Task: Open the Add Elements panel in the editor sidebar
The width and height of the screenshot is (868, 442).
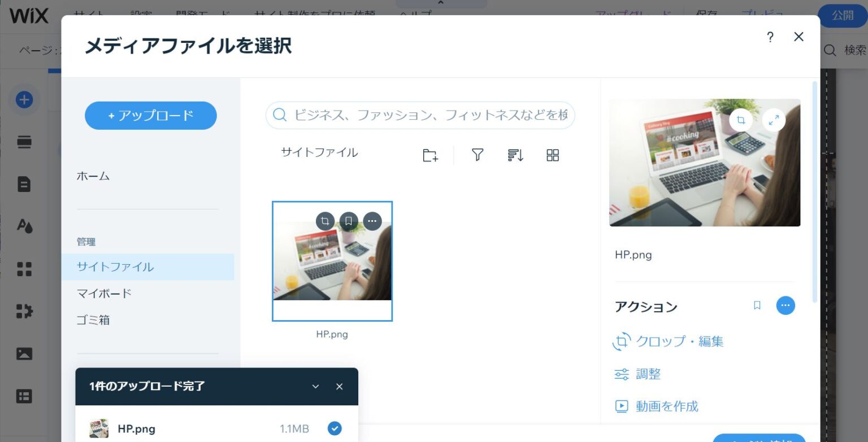Action: pos(24,99)
